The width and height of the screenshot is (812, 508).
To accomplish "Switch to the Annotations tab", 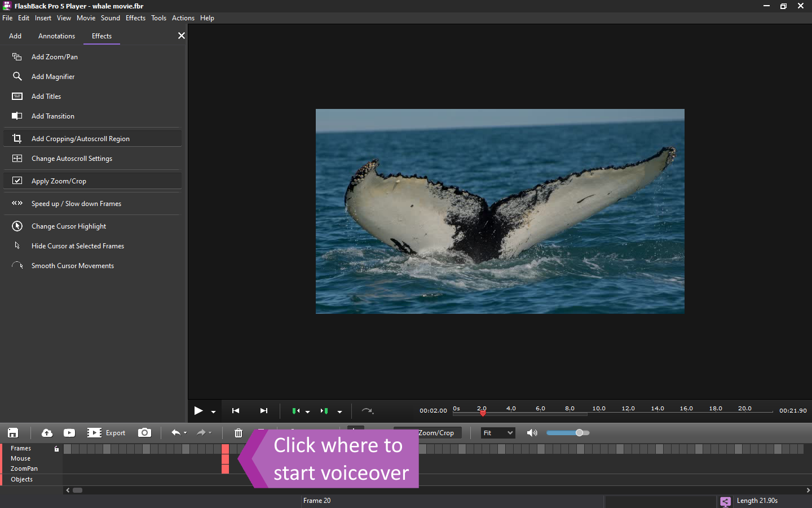I will [x=56, y=36].
